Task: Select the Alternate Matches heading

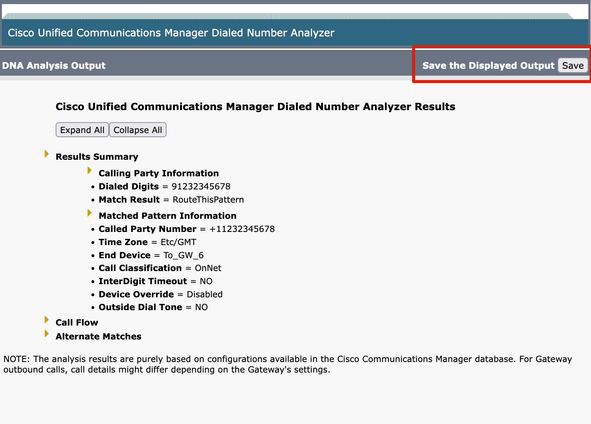Action: coord(98,337)
